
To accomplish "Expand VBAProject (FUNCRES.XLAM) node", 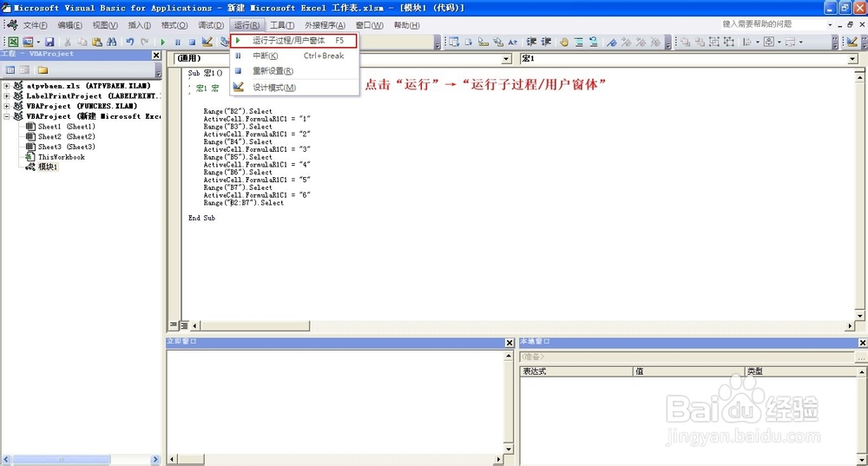I will point(7,106).
